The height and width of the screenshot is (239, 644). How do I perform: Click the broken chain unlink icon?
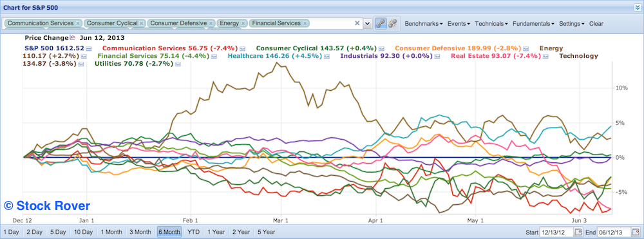pos(393,23)
